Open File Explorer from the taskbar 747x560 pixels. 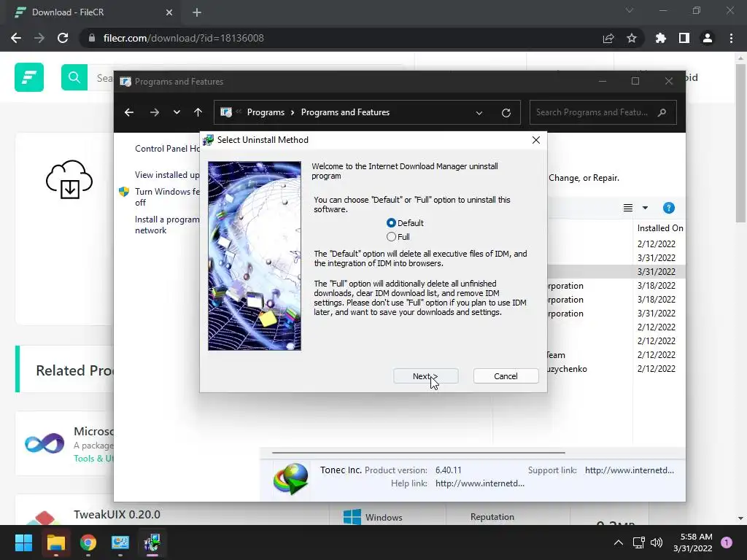[x=55, y=542]
